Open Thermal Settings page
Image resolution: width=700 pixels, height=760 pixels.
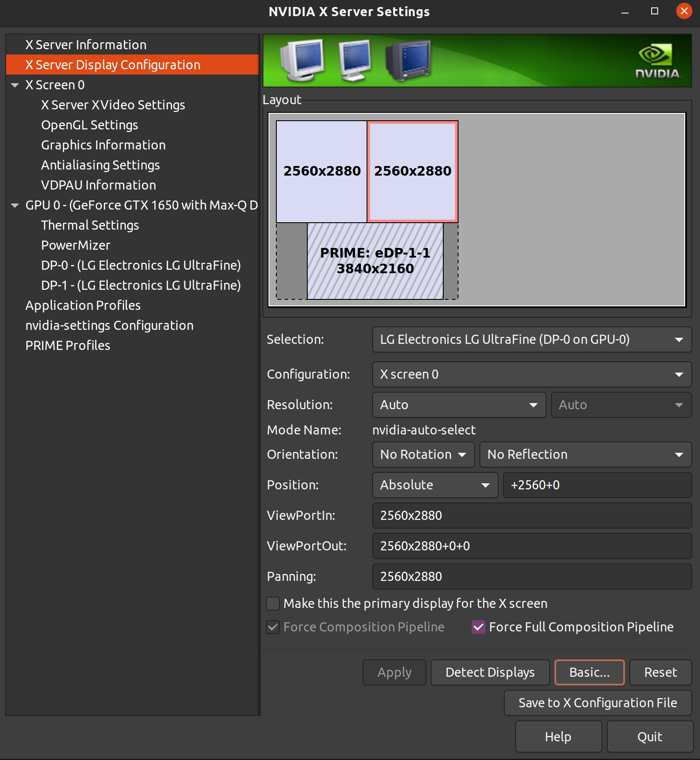click(x=90, y=225)
